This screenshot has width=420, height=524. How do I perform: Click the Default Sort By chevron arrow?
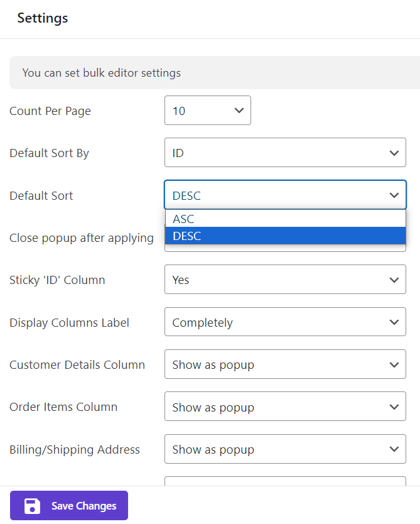click(394, 153)
